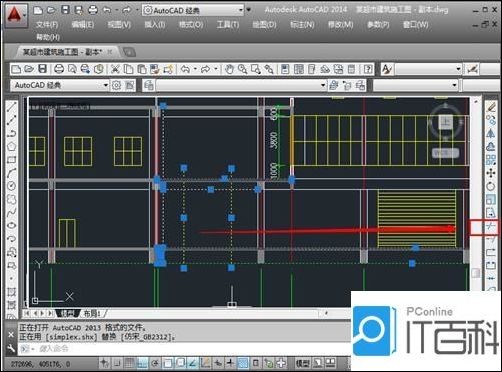This screenshot has width=502, height=372.
Task: Click the Plot printer icon in standard toolbar
Action: (59, 69)
